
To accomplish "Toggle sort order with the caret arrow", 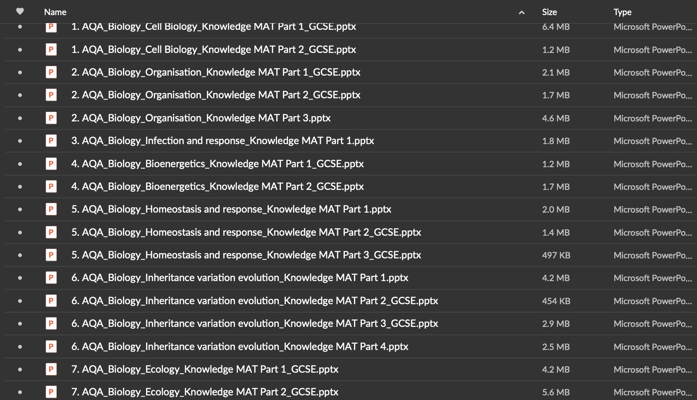I will [521, 12].
